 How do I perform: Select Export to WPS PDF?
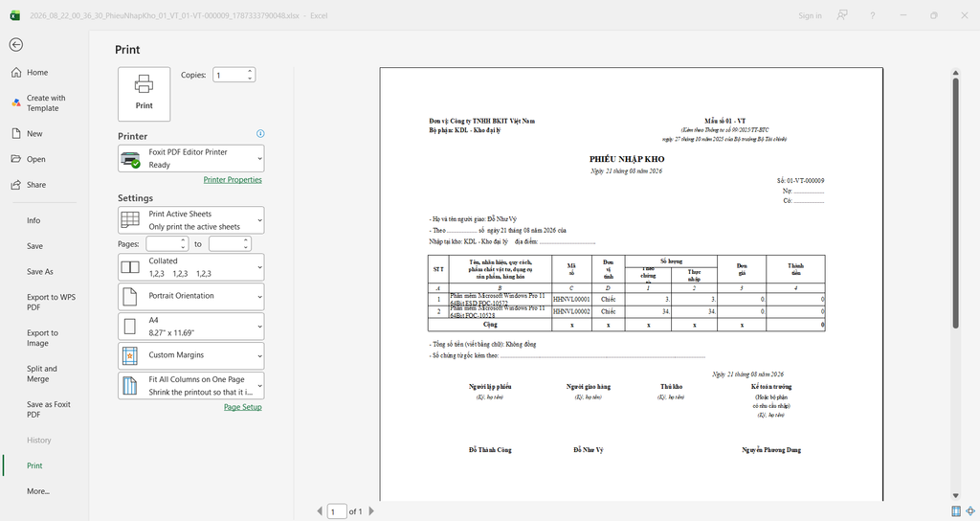52,302
